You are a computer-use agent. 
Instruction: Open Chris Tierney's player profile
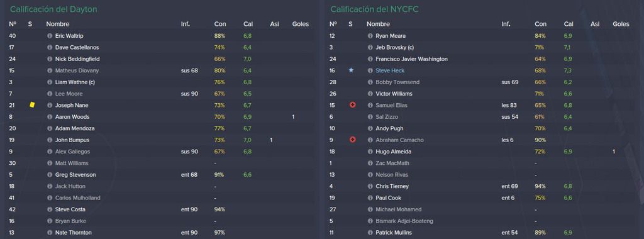[x=392, y=186]
